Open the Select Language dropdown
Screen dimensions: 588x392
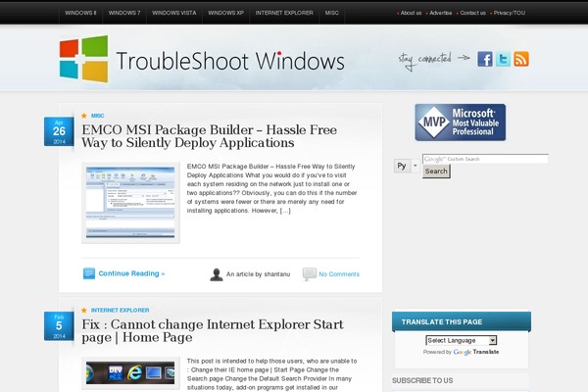[x=462, y=340]
